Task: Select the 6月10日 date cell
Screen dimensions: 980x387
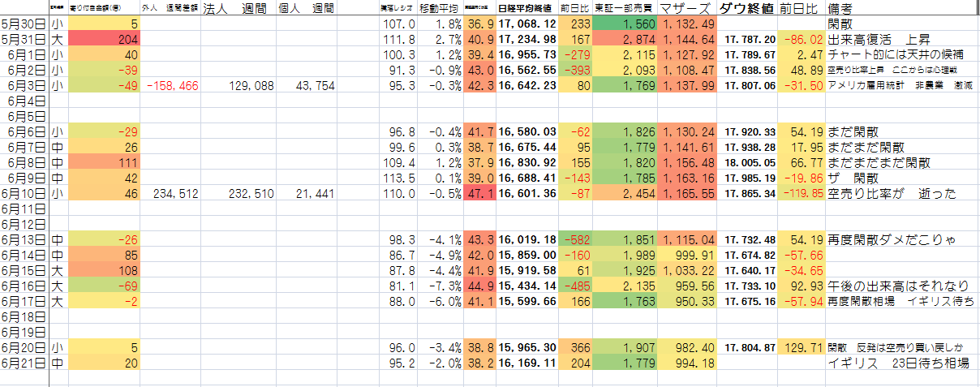Action: coord(24,193)
